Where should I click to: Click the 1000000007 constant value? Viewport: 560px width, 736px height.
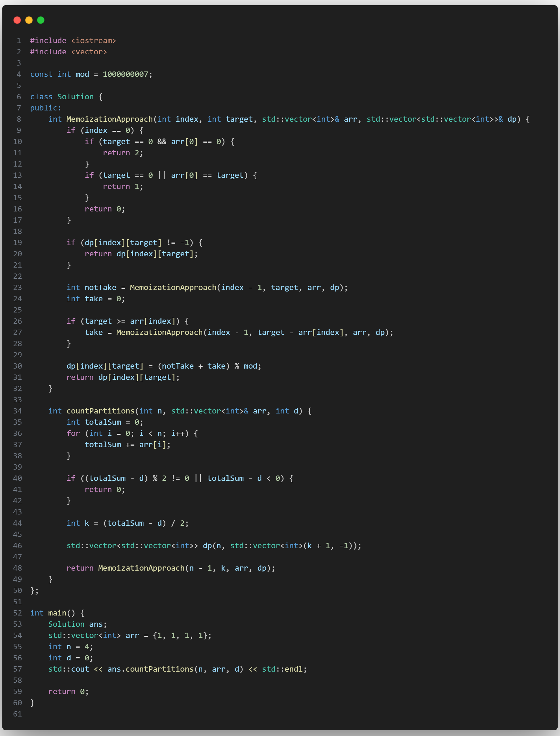125,74
